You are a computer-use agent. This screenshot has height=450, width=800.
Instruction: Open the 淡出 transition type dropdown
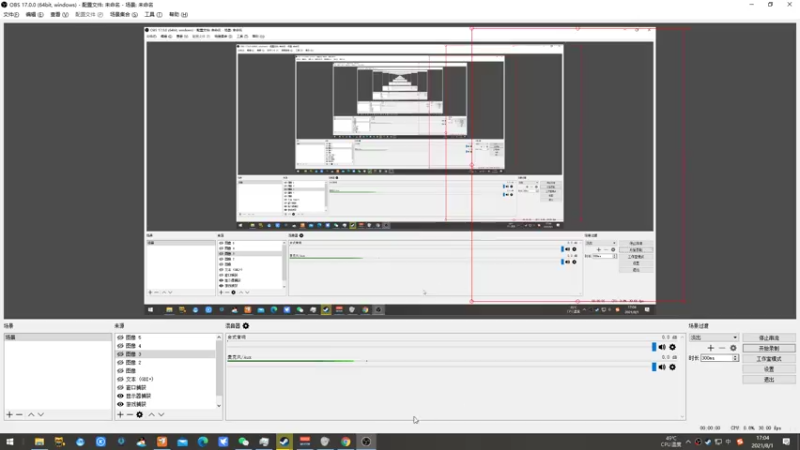coord(713,337)
